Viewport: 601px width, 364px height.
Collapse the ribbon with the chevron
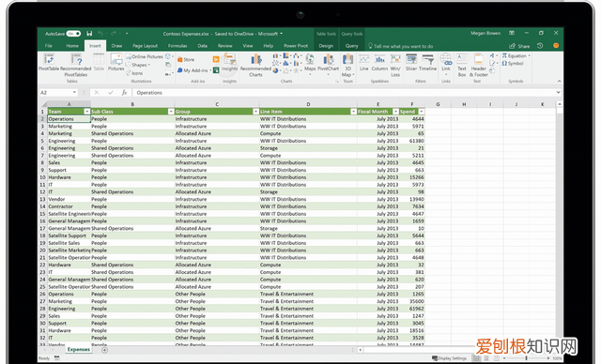pos(559,81)
